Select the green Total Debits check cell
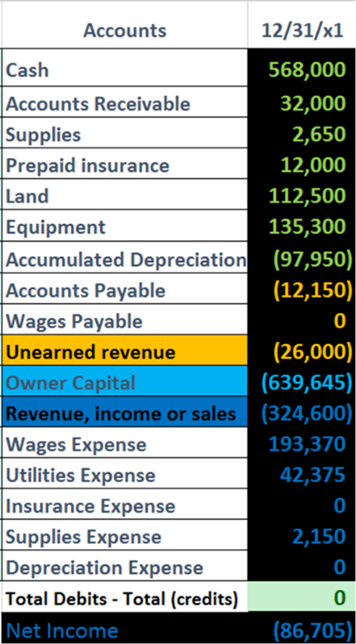 coord(302,598)
